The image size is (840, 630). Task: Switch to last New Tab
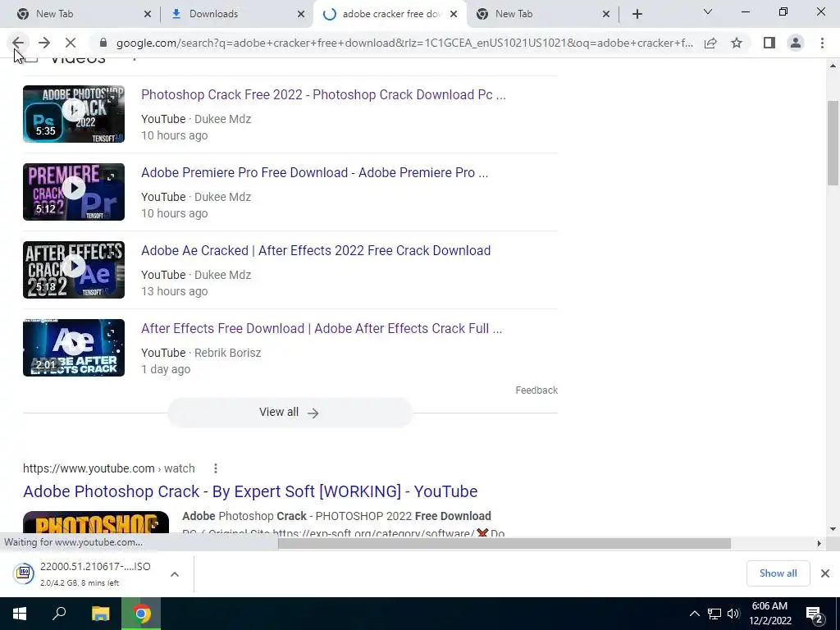click(543, 14)
